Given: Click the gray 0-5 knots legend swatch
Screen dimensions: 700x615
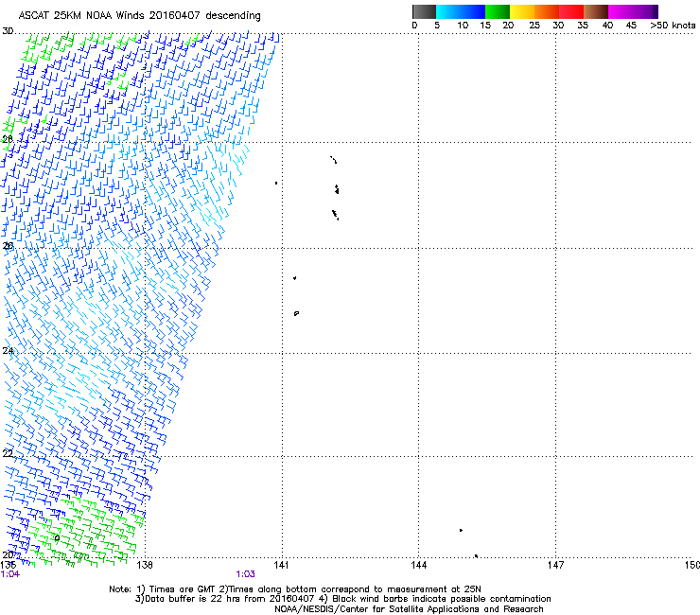Looking at the screenshot, I should pos(424,11).
